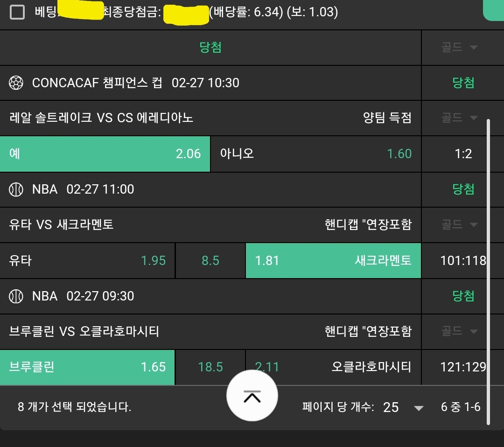Select the 예 option at 2.06 odds
Image resolution: width=504 pixels, height=447 pixels.
pyautogui.click(x=105, y=154)
